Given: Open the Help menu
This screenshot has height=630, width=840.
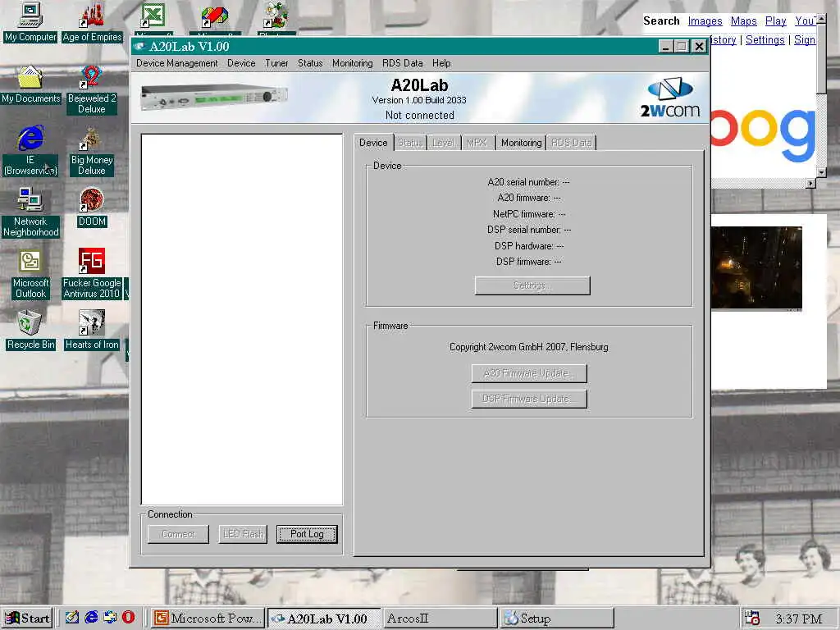Looking at the screenshot, I should click(441, 63).
